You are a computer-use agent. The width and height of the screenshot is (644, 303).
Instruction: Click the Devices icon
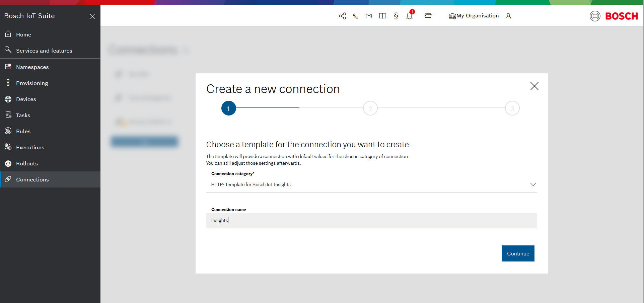tap(8, 99)
